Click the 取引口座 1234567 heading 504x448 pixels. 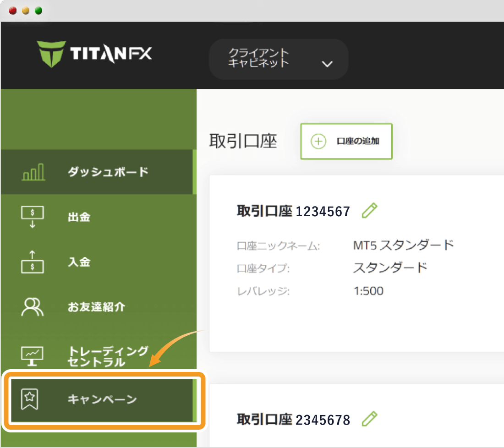tap(293, 212)
